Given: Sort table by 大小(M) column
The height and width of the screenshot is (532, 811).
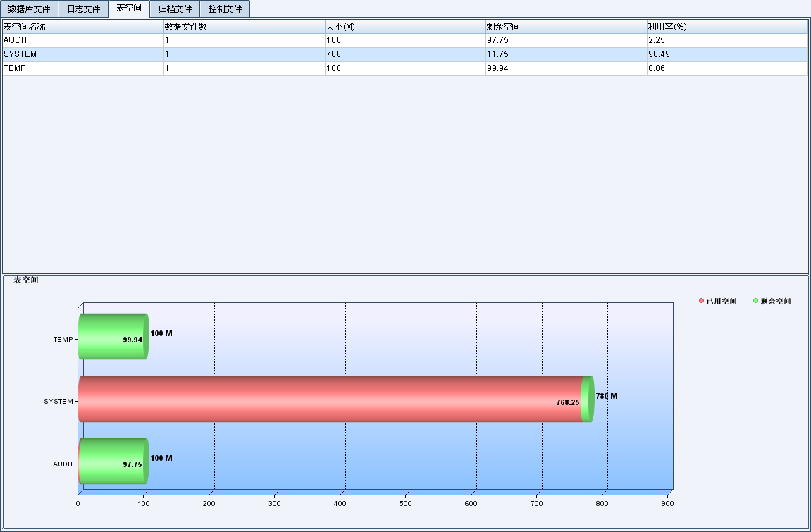Looking at the screenshot, I should pyautogui.click(x=405, y=27).
